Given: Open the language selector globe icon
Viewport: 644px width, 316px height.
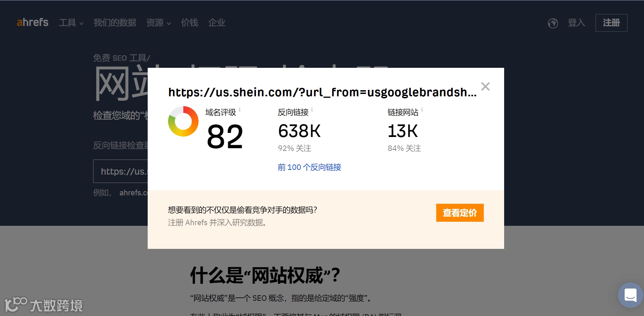Looking at the screenshot, I should 552,23.
